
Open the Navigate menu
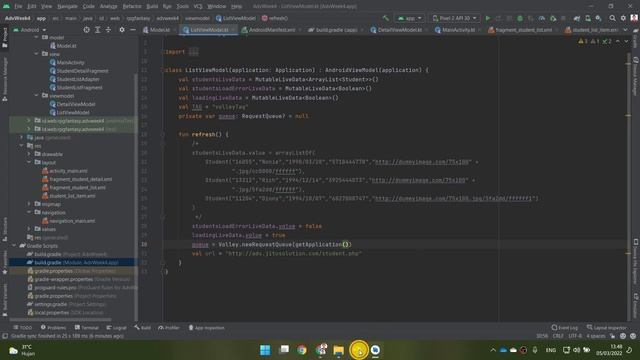67,6
